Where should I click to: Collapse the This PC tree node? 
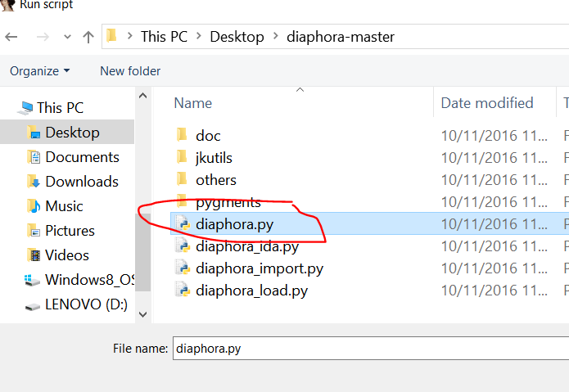click(11, 108)
